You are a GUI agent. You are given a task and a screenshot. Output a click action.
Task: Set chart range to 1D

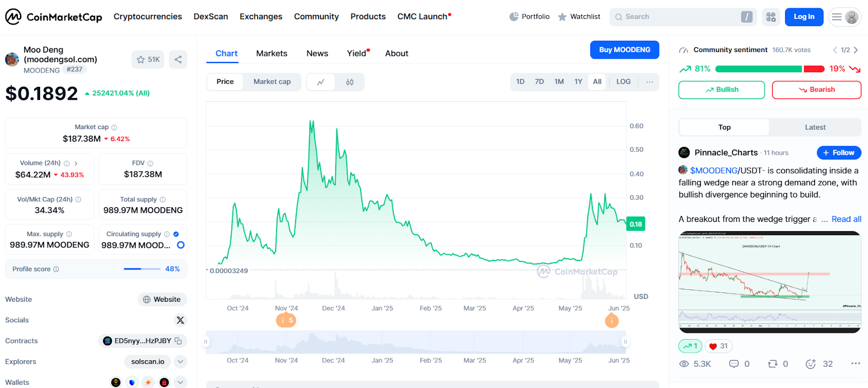pyautogui.click(x=520, y=82)
